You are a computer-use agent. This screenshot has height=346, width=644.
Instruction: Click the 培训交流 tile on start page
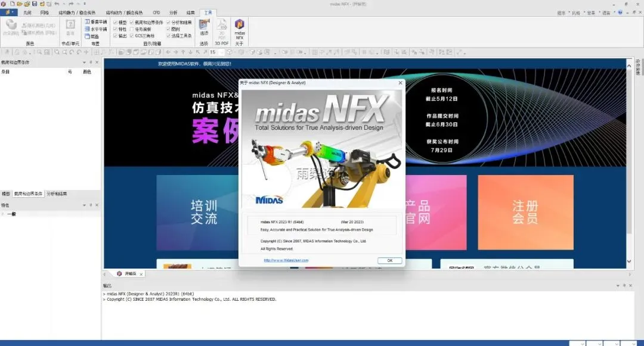click(x=197, y=213)
